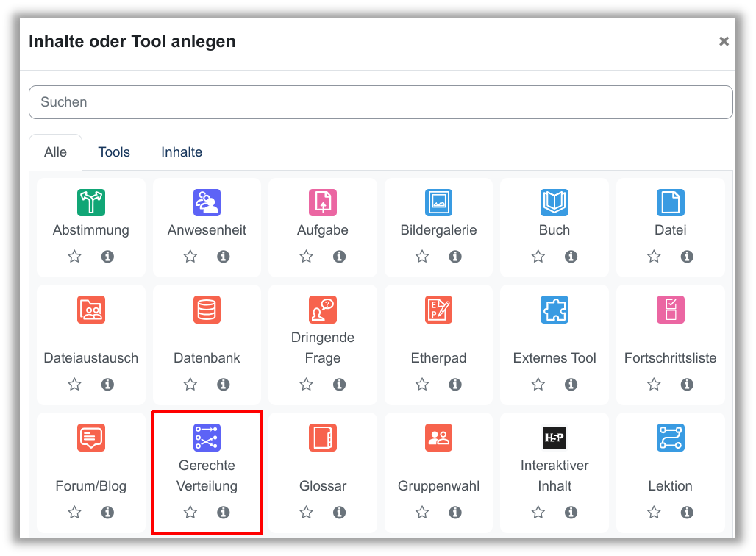Choose the Anwesenheit activity icon
Screen dimensions: 756x556
[x=207, y=202]
